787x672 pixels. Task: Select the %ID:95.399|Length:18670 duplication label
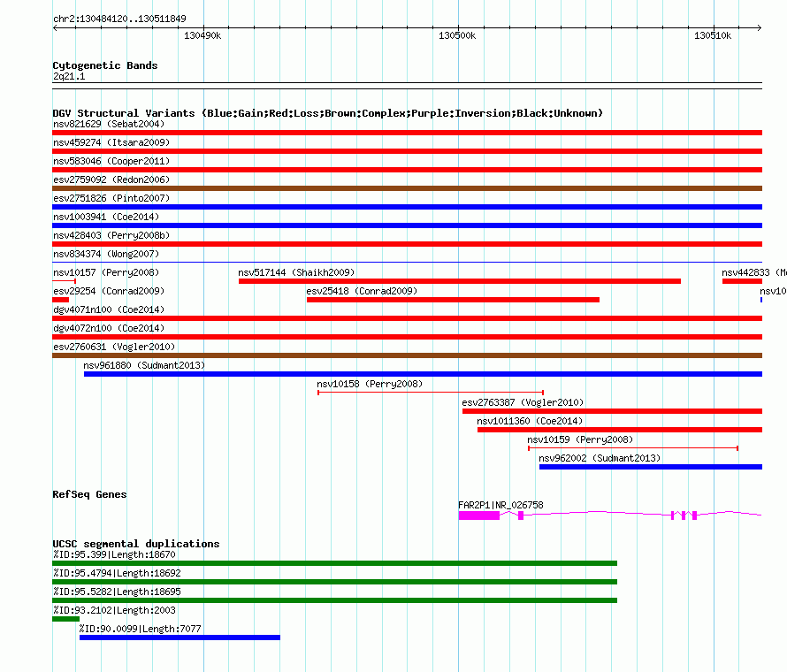(x=114, y=554)
